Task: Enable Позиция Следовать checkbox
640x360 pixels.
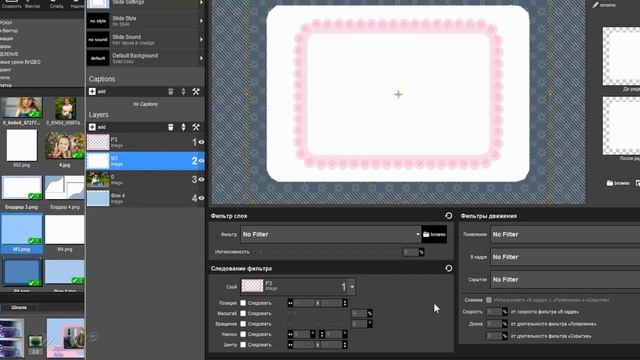Action: click(x=243, y=303)
